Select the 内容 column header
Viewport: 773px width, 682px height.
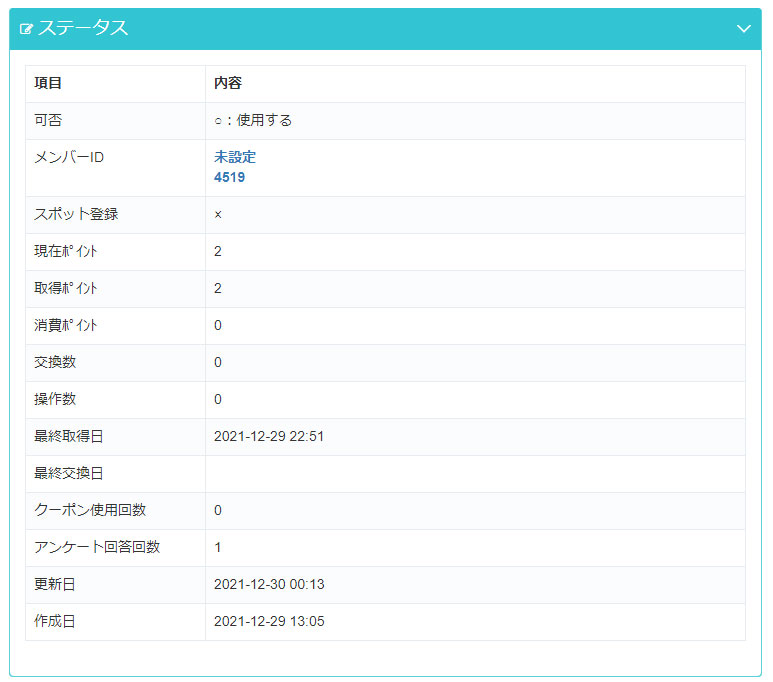[x=228, y=84]
